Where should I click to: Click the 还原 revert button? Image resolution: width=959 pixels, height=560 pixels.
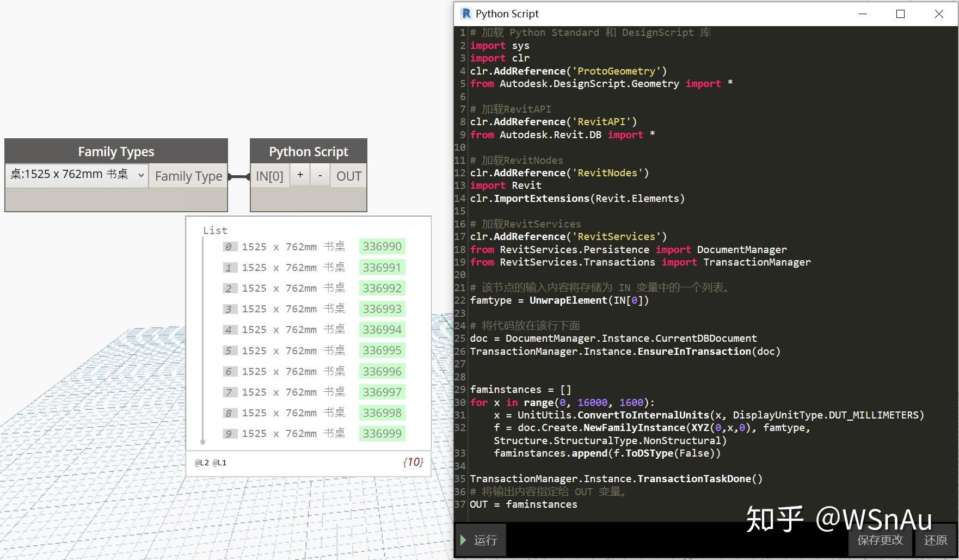pos(937,540)
